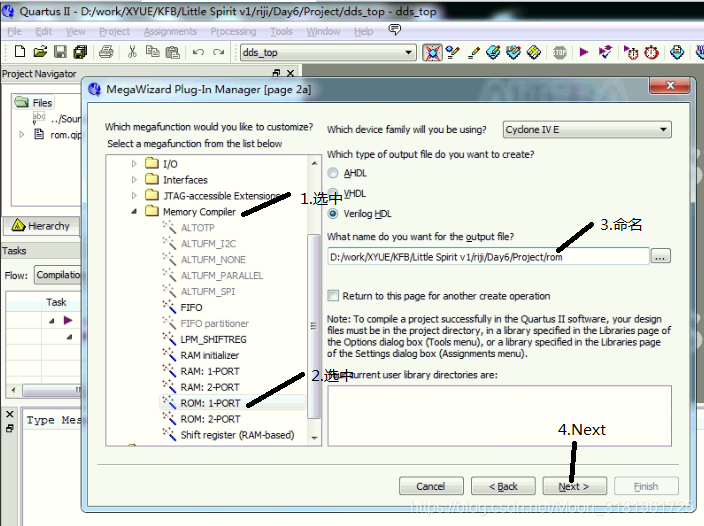The height and width of the screenshot is (526, 704).
Task: Select ROM: 2-PORT megafunction
Action: click(210, 419)
